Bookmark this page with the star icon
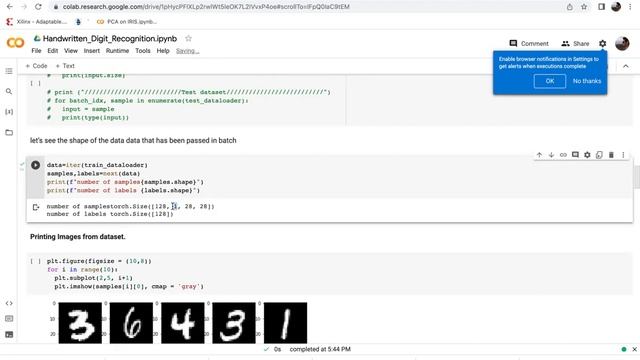Screen dimensions: 640x360 coord(584,7)
